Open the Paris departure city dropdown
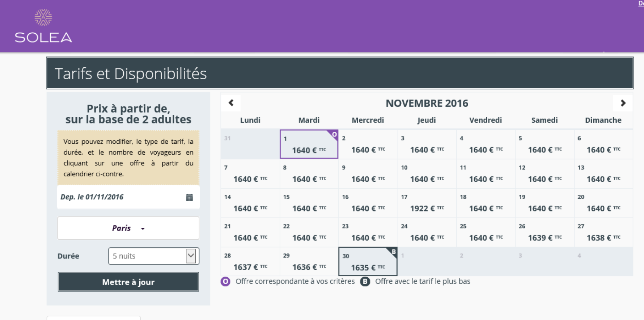The width and height of the screenshot is (644, 320). coord(128,228)
